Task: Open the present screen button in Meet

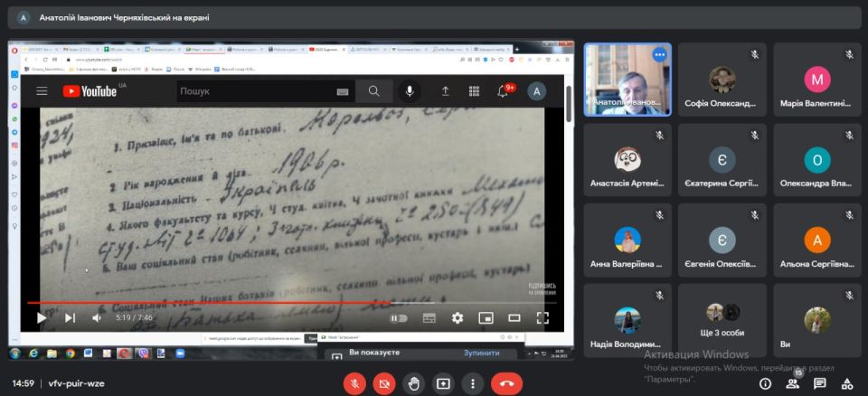Action: pos(443,383)
